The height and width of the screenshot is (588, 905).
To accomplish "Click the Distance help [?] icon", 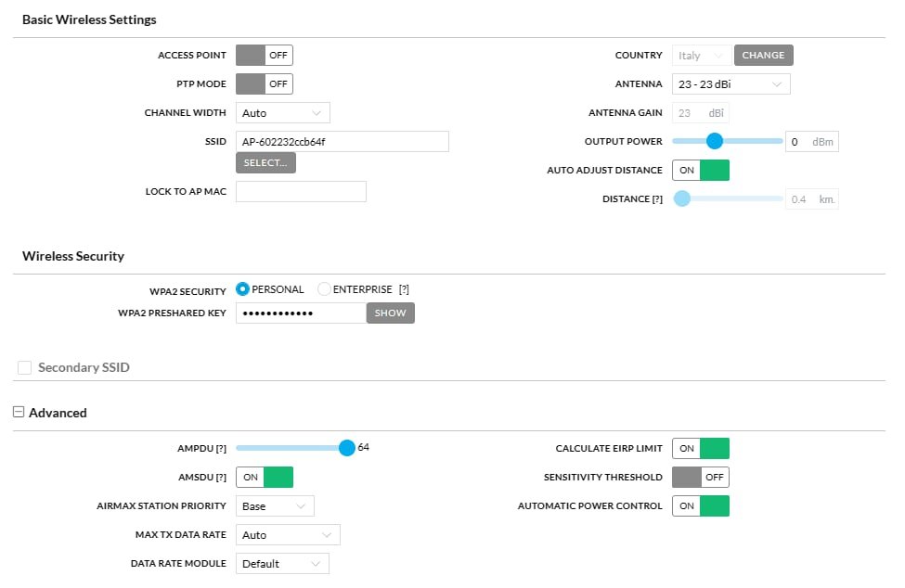I will pyautogui.click(x=657, y=199).
